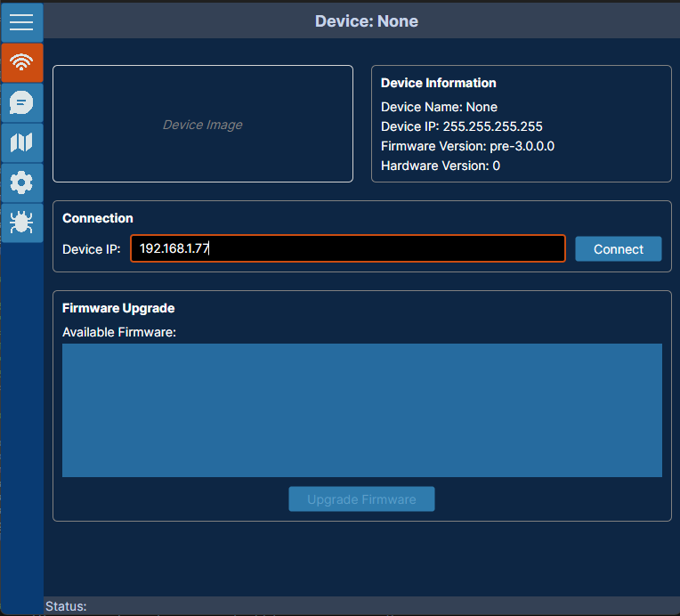Screen dimensions: 680x616
Task: Click the 'Status:' text in status bar
Action: (66, 606)
